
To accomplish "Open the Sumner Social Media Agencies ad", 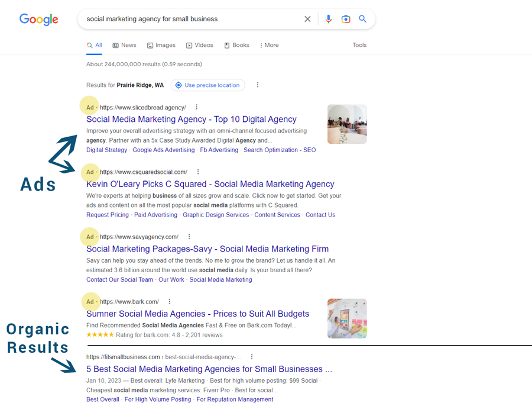I will pos(197,314).
